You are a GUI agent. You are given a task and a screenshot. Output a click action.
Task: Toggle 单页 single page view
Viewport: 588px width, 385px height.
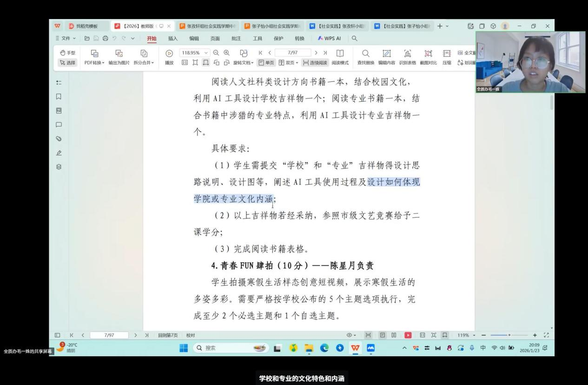(x=266, y=63)
